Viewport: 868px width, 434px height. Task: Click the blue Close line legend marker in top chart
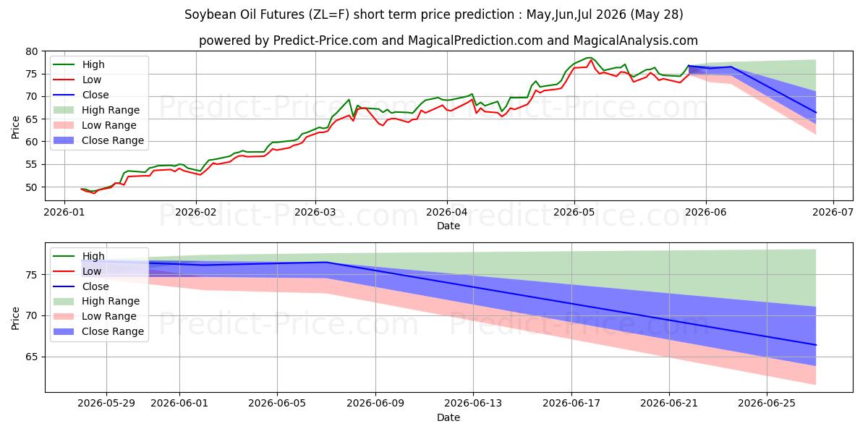(x=65, y=95)
